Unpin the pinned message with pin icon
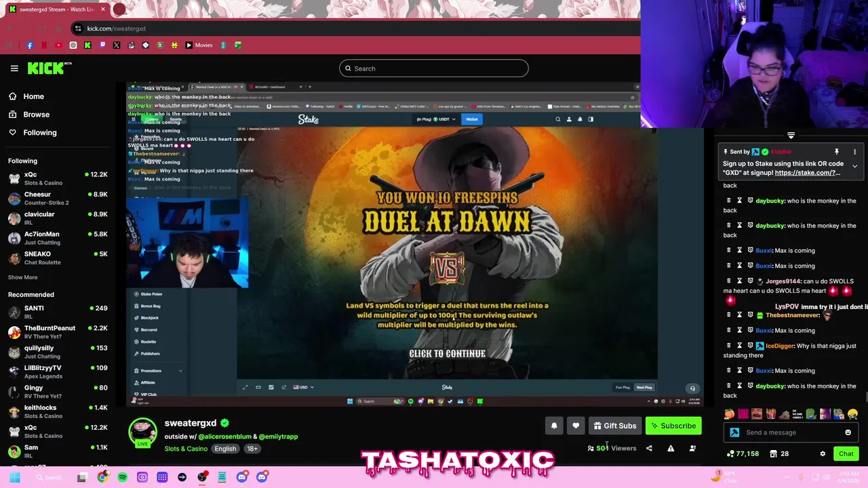868x488 pixels. click(x=837, y=152)
